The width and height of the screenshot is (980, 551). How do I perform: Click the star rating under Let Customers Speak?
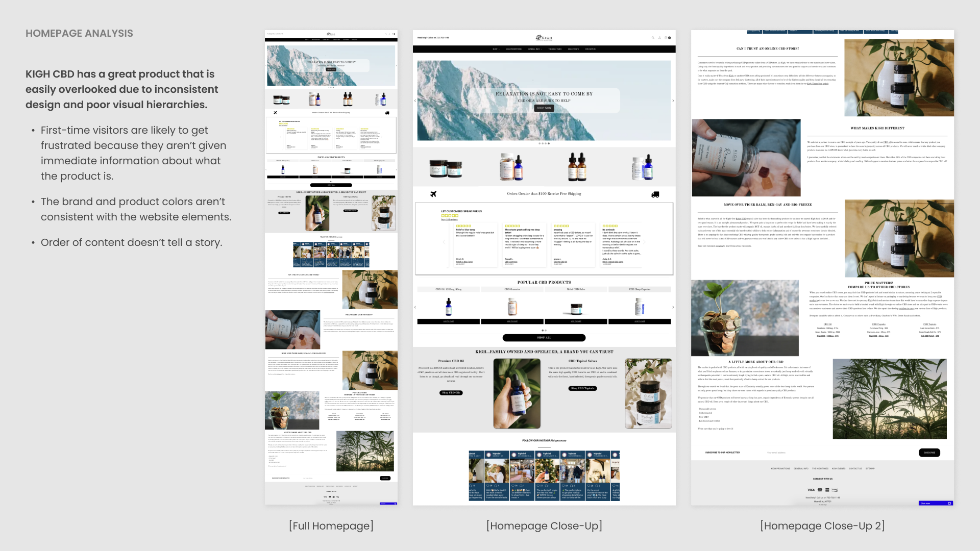450,216
